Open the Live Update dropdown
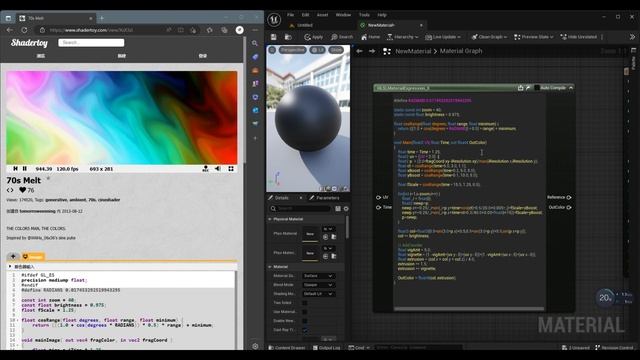The width and height of the screenshot is (640, 360). [x=443, y=37]
